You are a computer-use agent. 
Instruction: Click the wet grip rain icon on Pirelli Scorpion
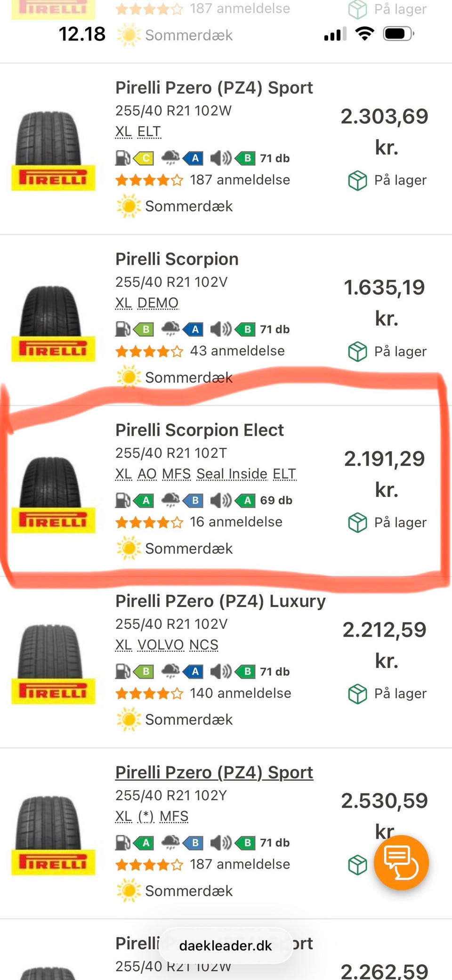coord(170,329)
